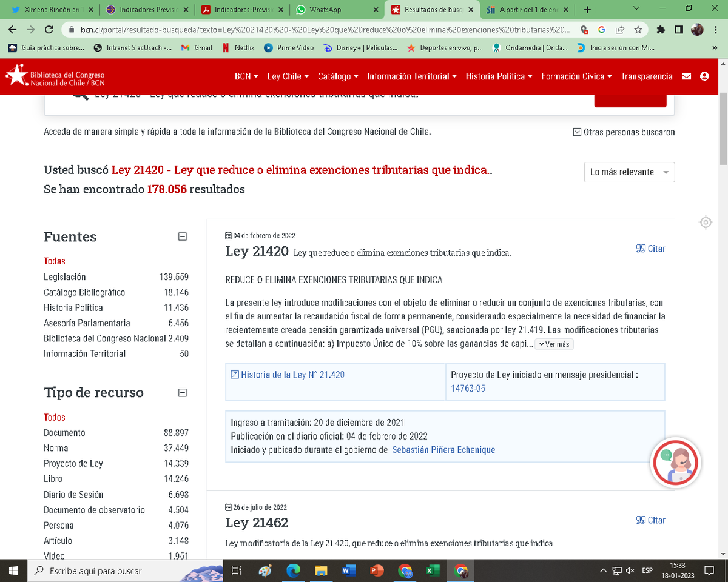Open the Intranet SiacUsach bookmark
The image size is (728, 582).
coord(133,47)
